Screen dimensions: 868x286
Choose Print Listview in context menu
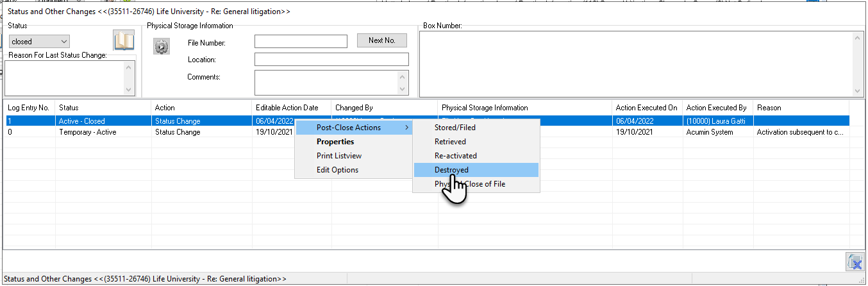(x=353, y=156)
